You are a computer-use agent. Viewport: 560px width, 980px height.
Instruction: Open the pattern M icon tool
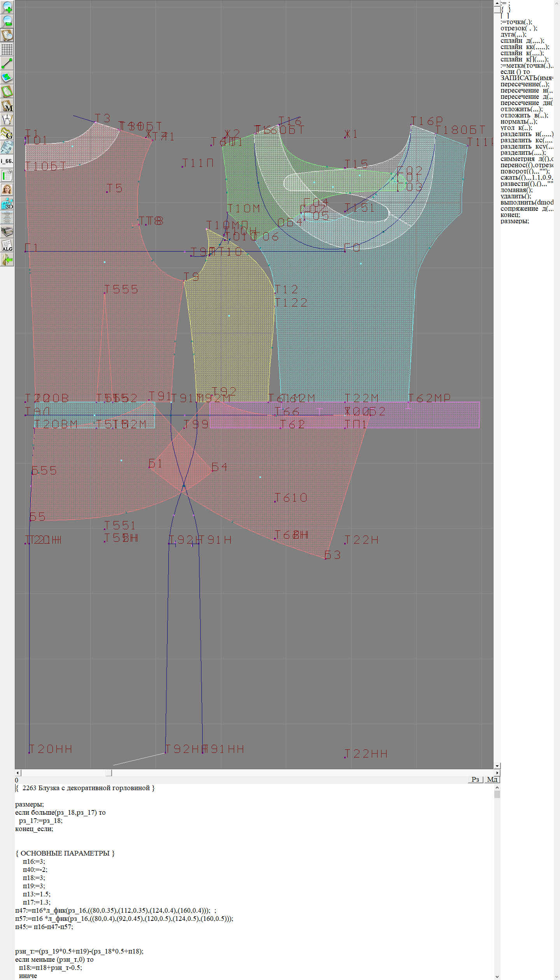[7, 105]
